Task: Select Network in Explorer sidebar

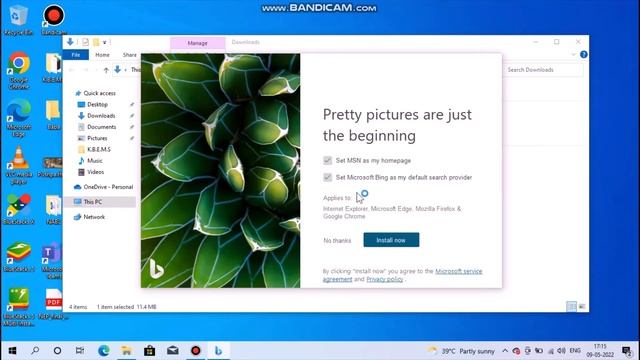Action: (94, 217)
